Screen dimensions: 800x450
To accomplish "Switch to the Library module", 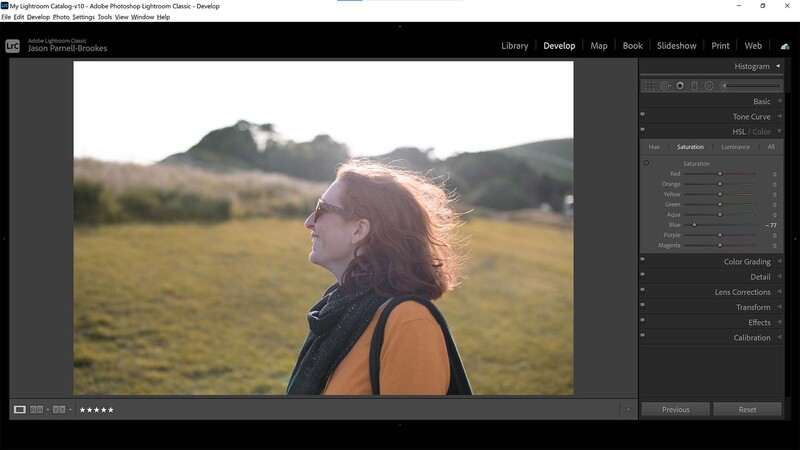I will click(x=514, y=46).
